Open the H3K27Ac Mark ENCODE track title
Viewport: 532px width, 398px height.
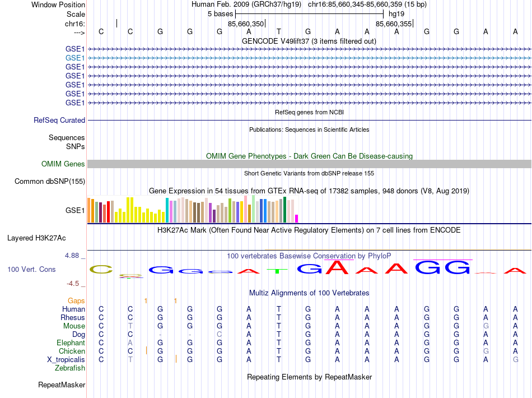click(x=309, y=230)
